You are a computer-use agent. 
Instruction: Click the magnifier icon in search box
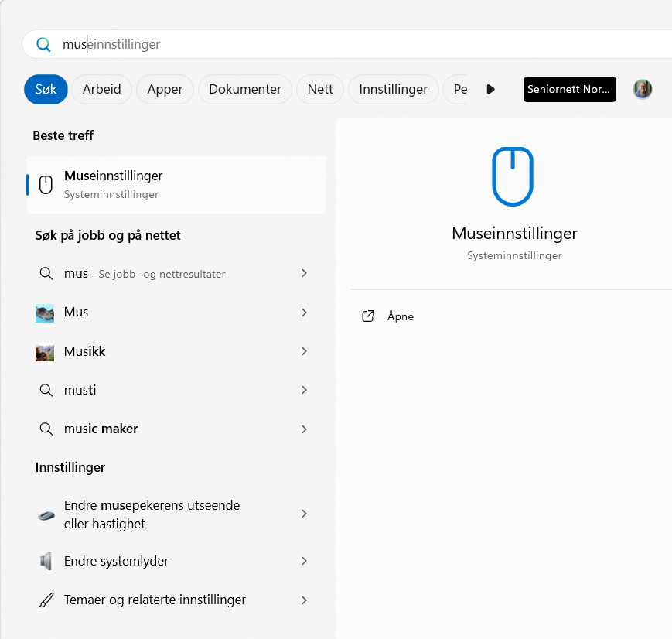pyautogui.click(x=43, y=44)
